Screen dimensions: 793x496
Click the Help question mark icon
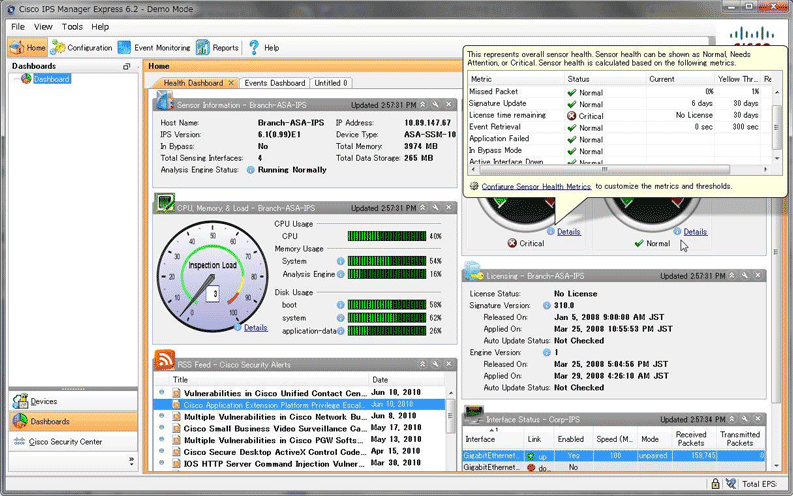point(254,47)
